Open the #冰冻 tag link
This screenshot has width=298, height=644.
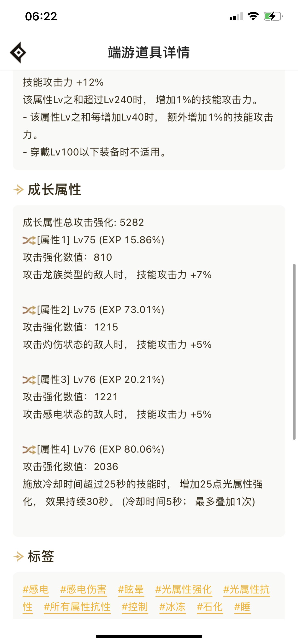172,607
